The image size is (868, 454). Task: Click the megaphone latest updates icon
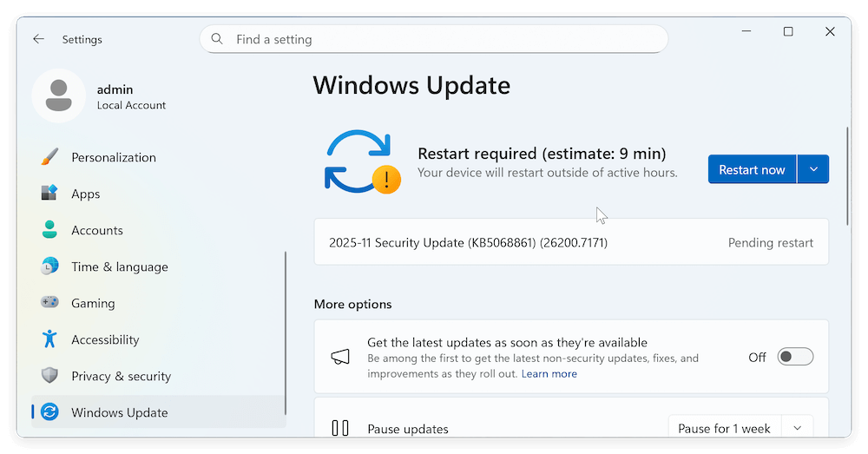340,357
